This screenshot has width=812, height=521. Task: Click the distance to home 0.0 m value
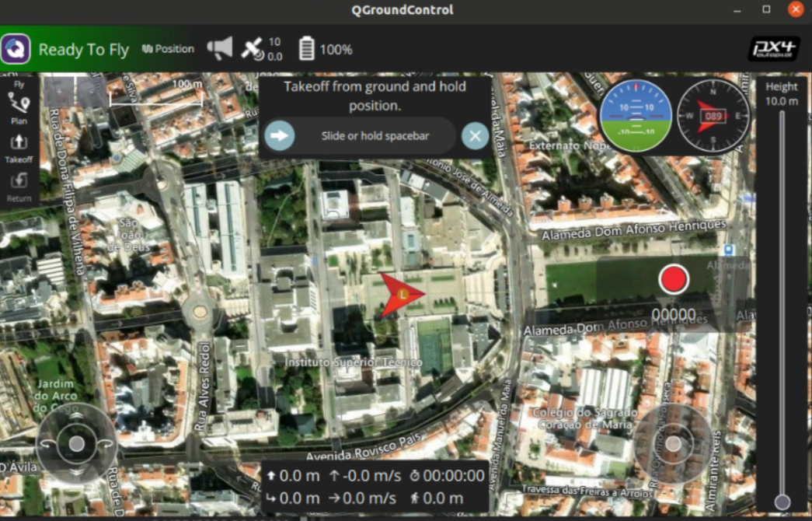(293, 498)
